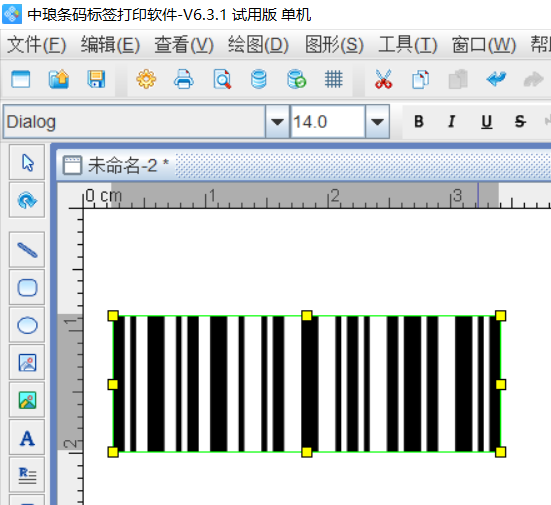Open document settings gear icon
This screenshot has width=551, height=505.
146,79
